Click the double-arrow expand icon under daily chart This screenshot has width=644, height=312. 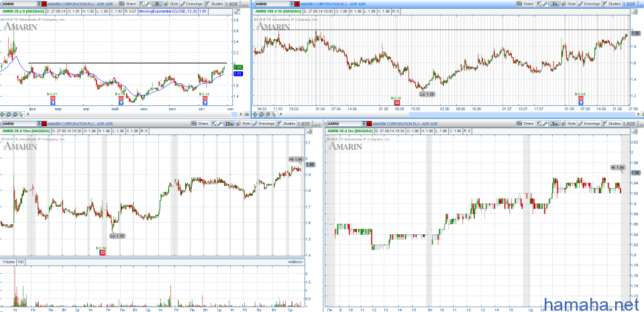click(248, 114)
